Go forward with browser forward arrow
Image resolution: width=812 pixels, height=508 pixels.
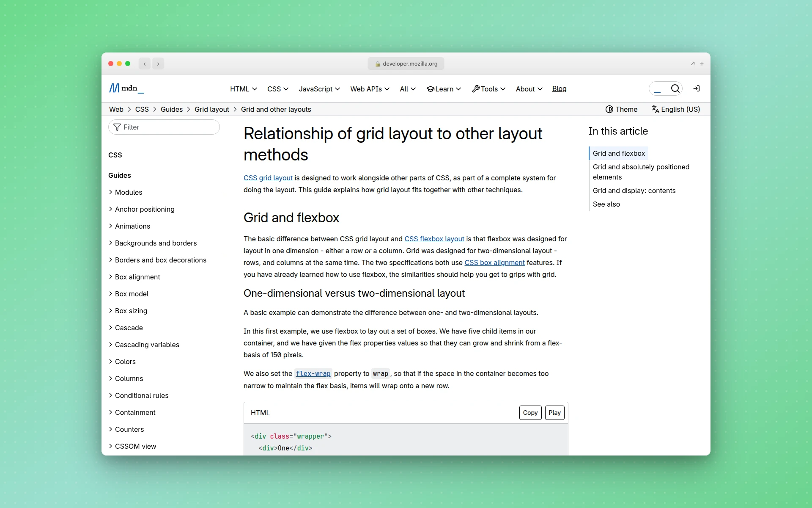click(x=158, y=64)
